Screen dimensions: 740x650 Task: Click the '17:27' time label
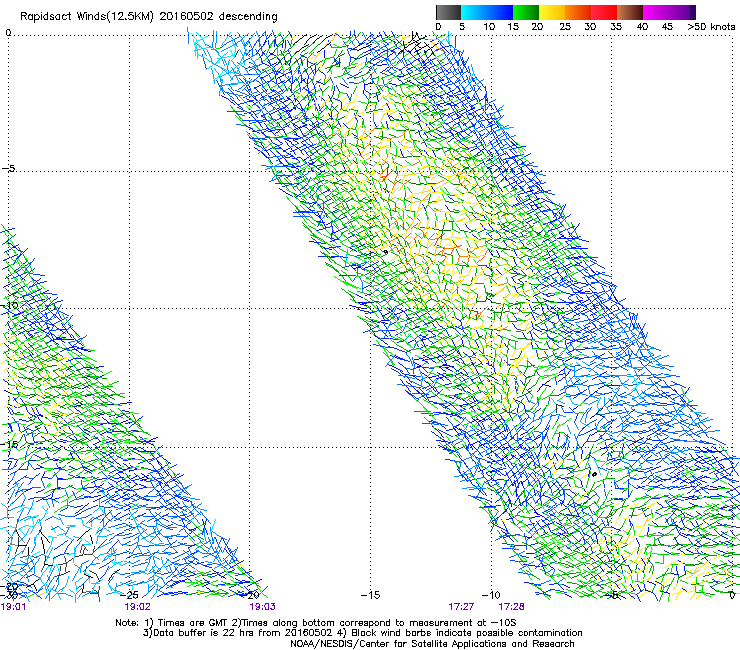point(461,607)
